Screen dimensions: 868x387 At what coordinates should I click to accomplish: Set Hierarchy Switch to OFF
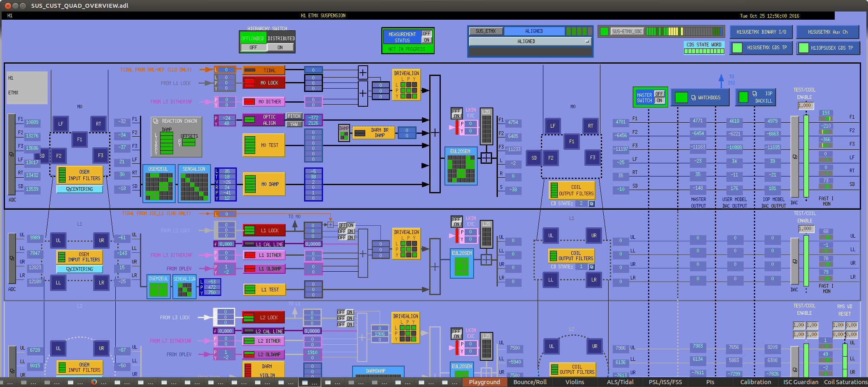253,48
